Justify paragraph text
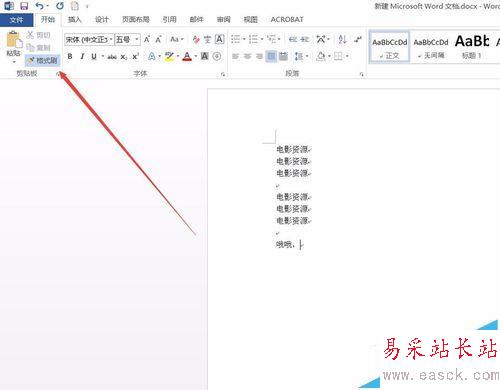 pos(271,56)
